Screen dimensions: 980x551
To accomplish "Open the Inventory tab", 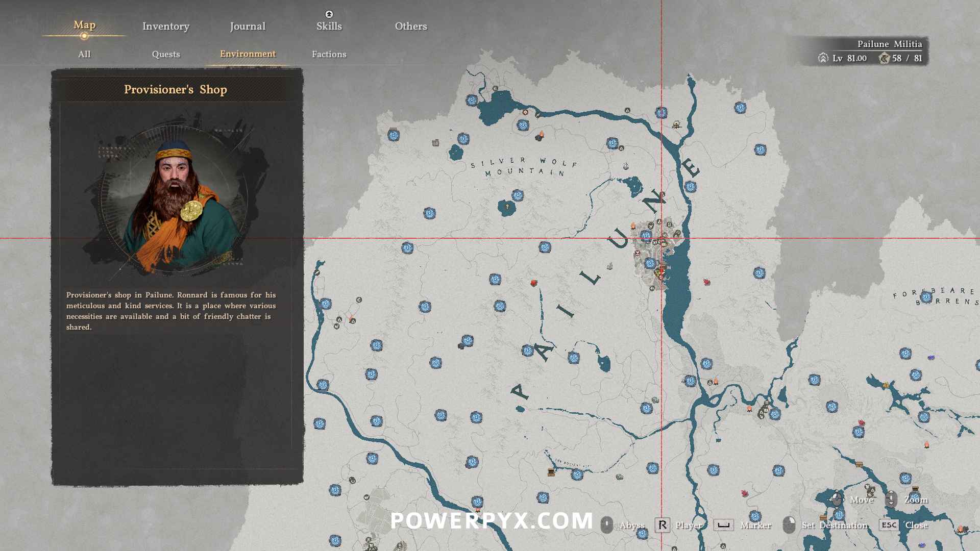I will coord(165,26).
